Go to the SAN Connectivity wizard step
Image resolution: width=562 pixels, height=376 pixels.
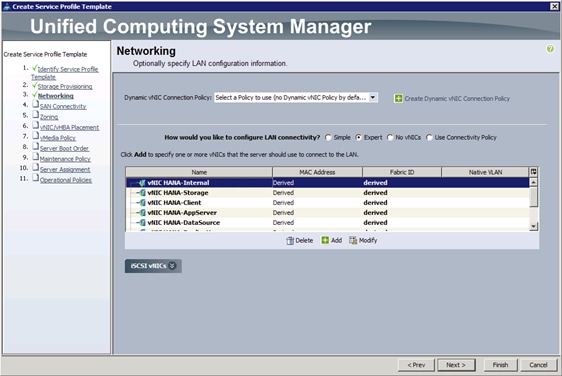(x=63, y=106)
